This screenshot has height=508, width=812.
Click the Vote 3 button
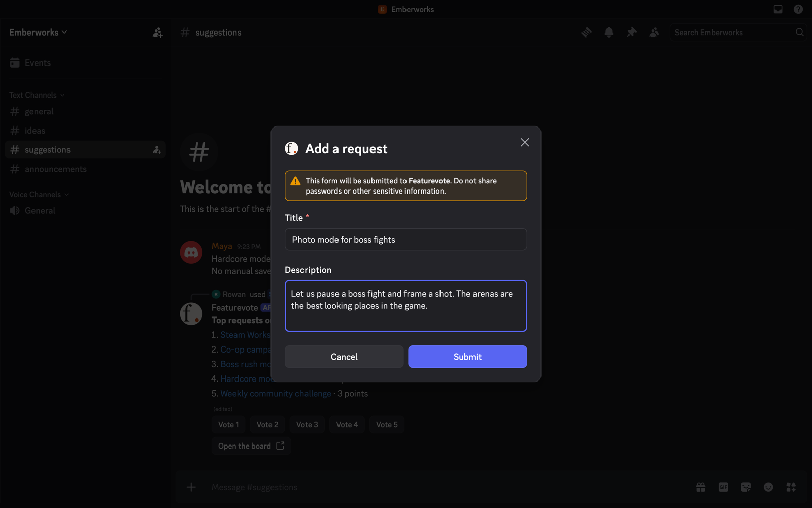click(307, 425)
